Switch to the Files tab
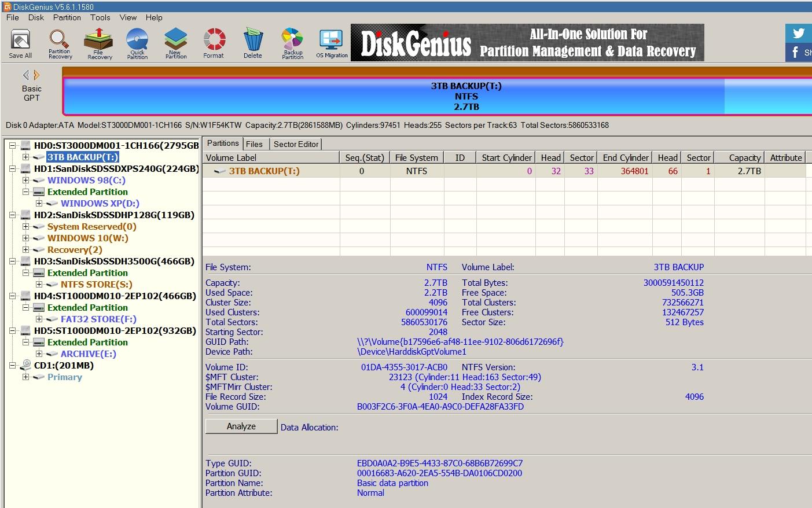Screen dimensions: 812x508 click(x=254, y=144)
